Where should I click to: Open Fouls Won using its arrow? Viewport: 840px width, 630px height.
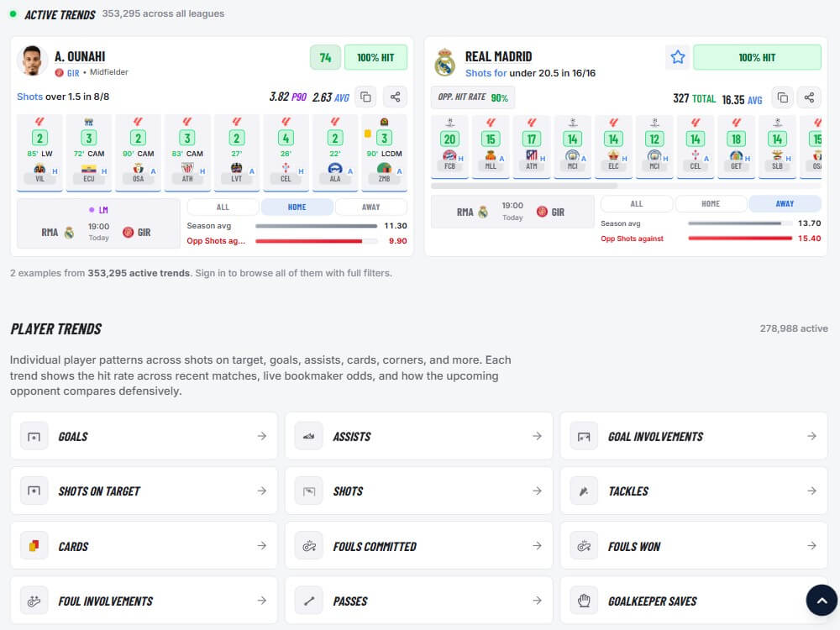811,545
